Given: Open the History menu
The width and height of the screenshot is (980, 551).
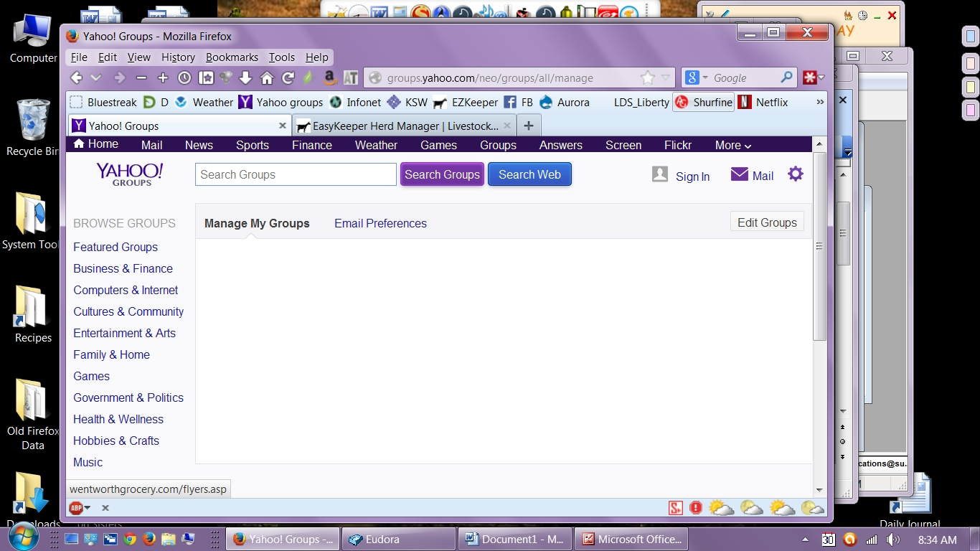Looking at the screenshot, I should [x=178, y=57].
